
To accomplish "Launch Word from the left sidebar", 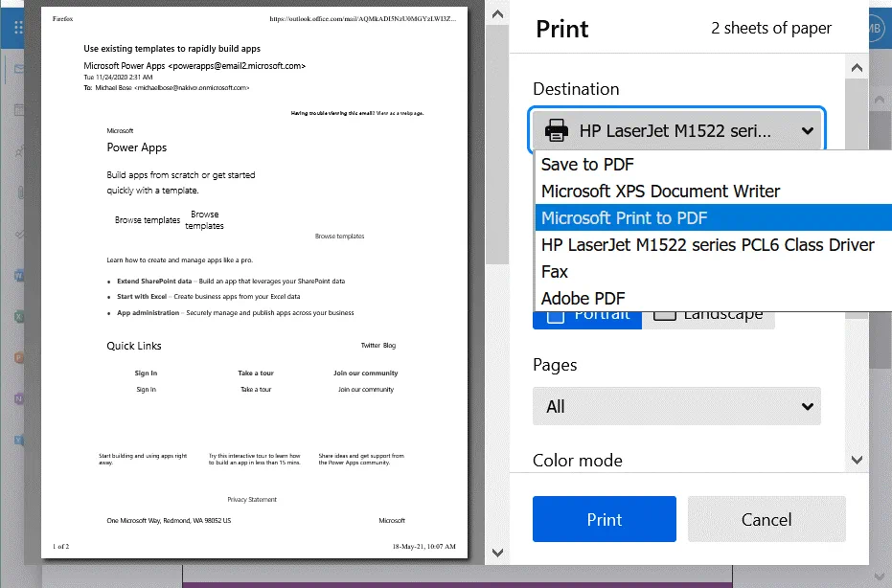I will [x=19, y=276].
